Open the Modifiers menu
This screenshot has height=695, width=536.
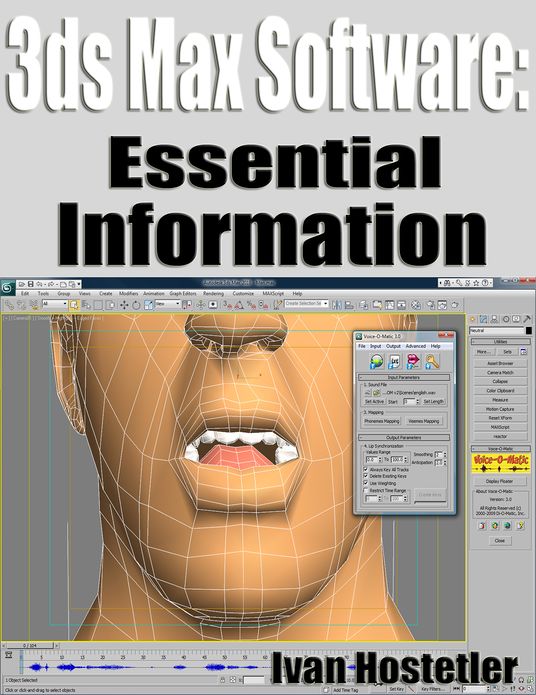[129, 293]
